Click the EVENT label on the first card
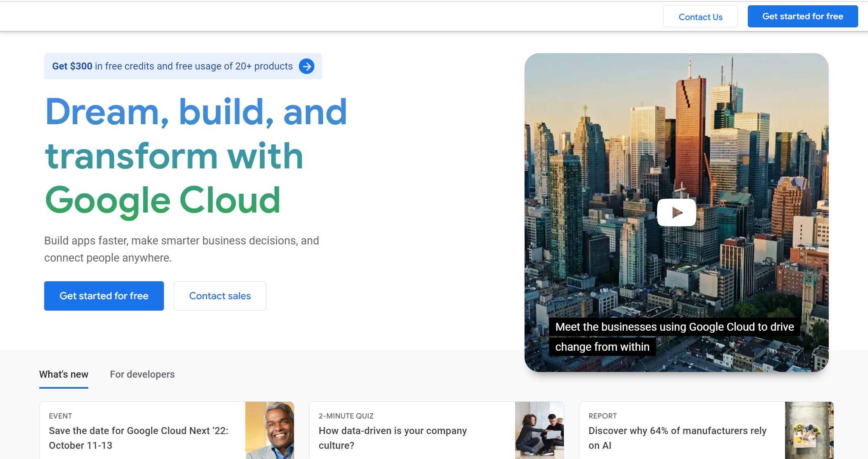Screen dimensions: 868x459 (61, 416)
